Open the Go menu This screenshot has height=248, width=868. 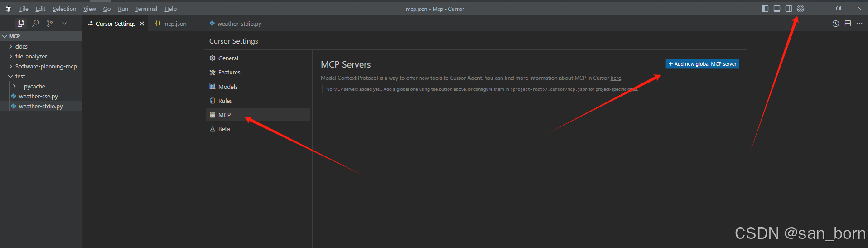pyautogui.click(x=107, y=9)
